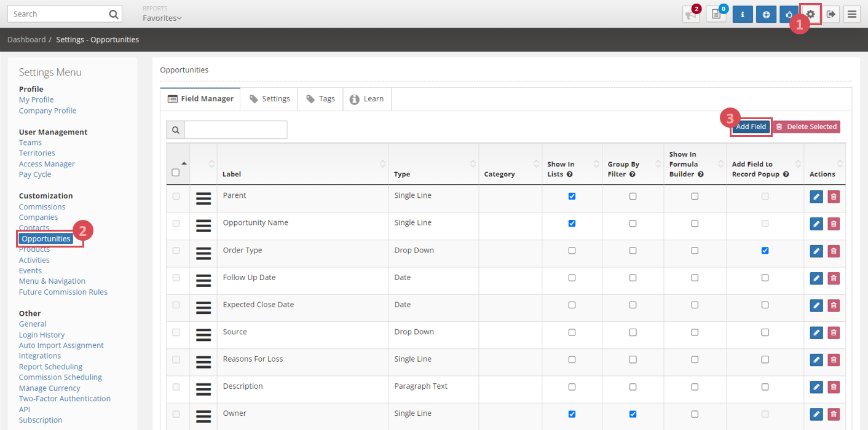Screen dimensions: 868x430
Task: Open the hamburger main menu icon
Action: [852, 14]
